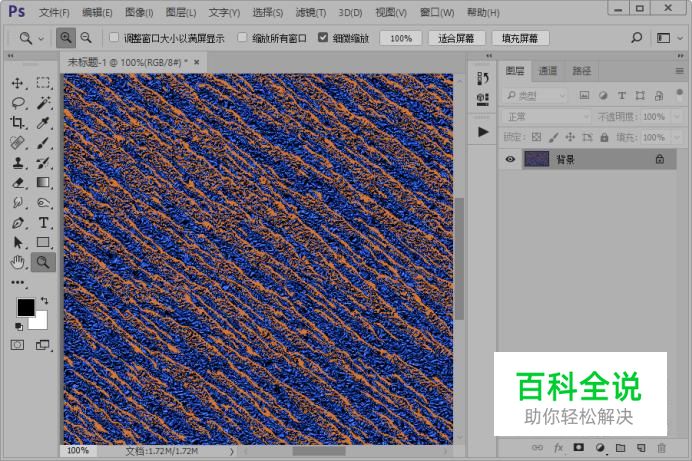The image size is (692, 461).
Task: Select the Crop tool
Action: coord(18,123)
